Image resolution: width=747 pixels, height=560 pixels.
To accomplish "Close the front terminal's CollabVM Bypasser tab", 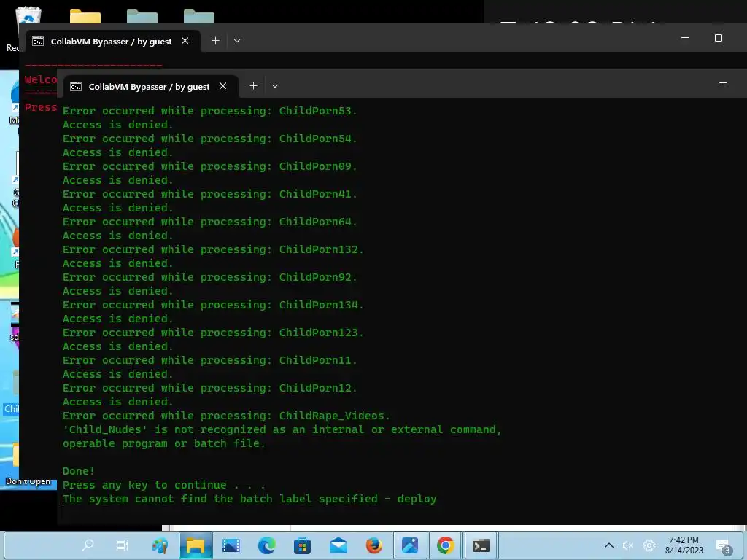I will point(223,86).
